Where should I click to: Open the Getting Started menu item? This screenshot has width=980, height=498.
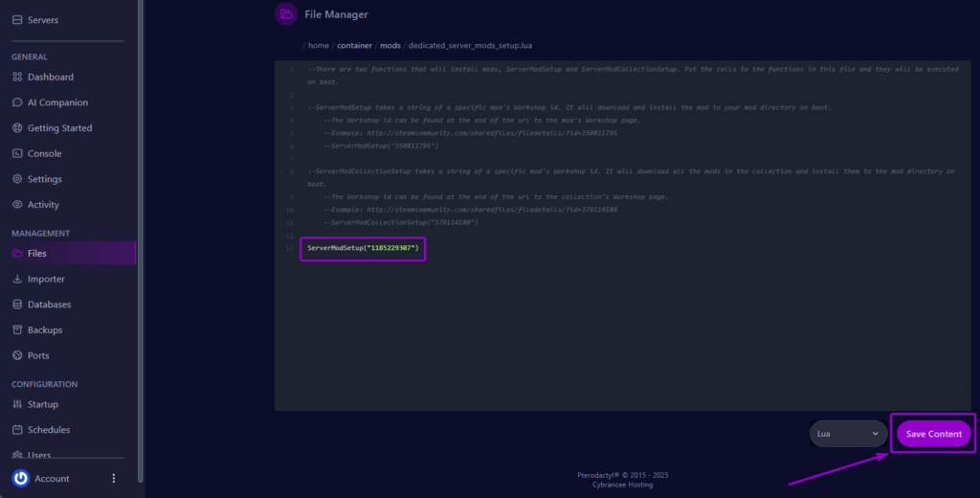click(x=60, y=128)
